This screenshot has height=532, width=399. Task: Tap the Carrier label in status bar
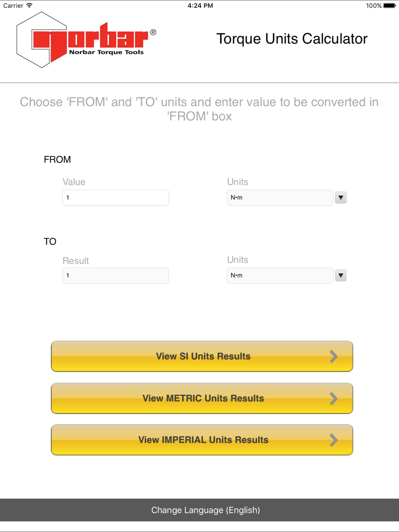13,6
